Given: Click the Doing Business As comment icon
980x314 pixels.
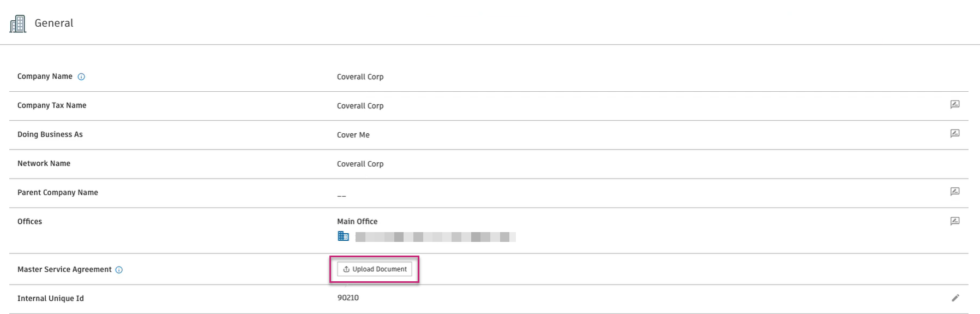Looking at the screenshot, I should click(x=954, y=133).
